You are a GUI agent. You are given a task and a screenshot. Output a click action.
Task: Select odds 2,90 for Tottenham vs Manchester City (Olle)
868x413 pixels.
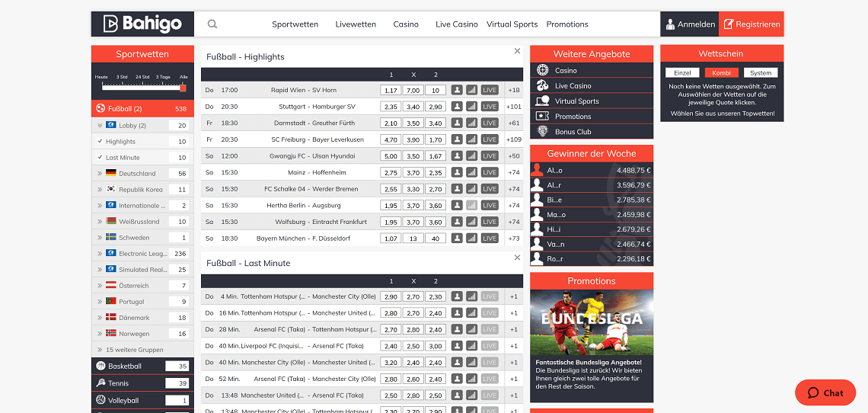[x=391, y=296]
